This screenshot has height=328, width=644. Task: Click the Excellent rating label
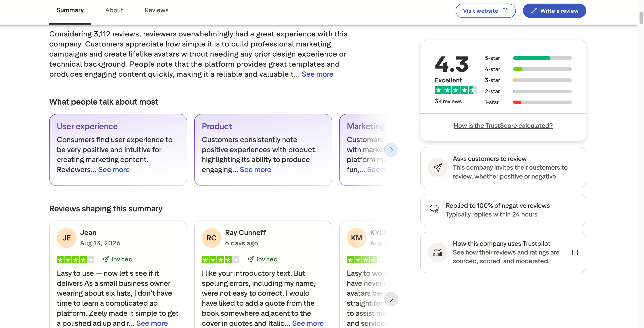[x=448, y=80]
